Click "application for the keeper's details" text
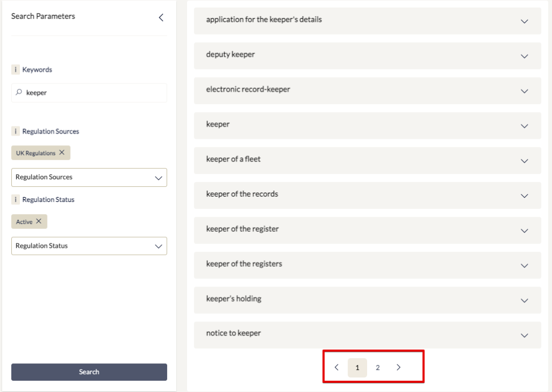 264,20
